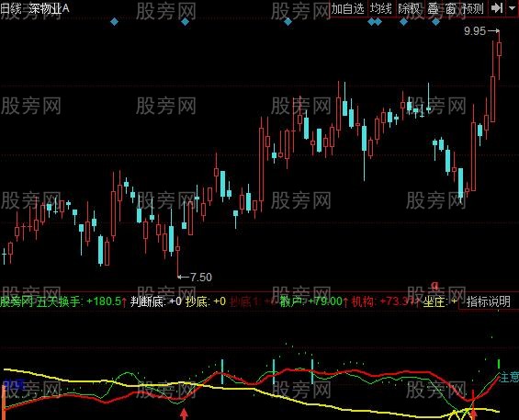Click the 9.95 high price label
This screenshot has width=519, height=420.
click(475, 31)
